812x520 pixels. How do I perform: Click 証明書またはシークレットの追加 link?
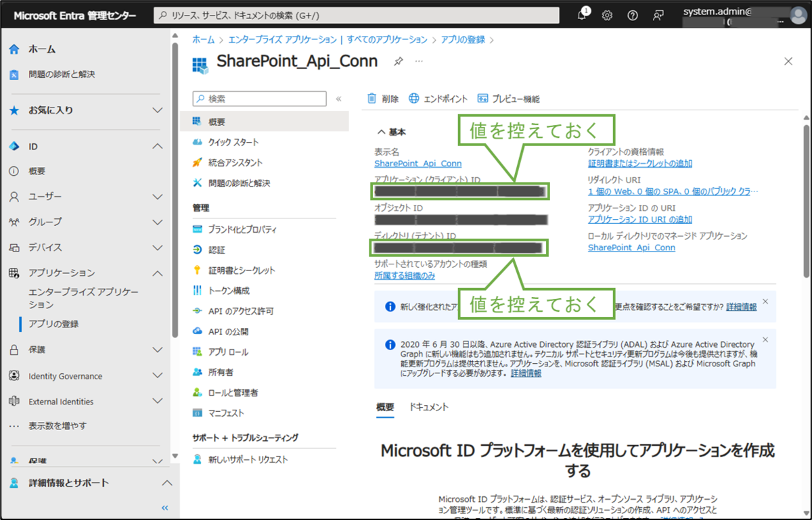(639, 163)
